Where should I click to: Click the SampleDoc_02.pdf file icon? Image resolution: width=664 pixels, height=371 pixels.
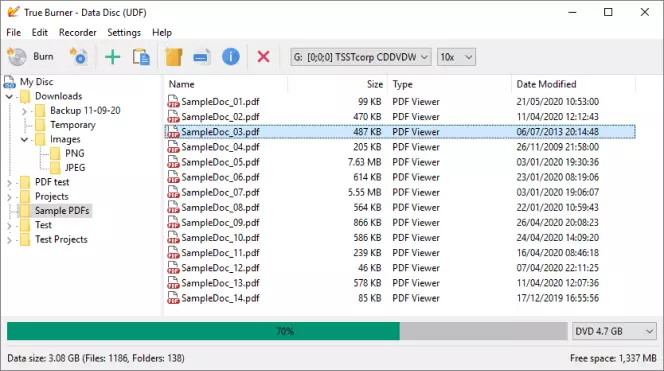[173, 116]
